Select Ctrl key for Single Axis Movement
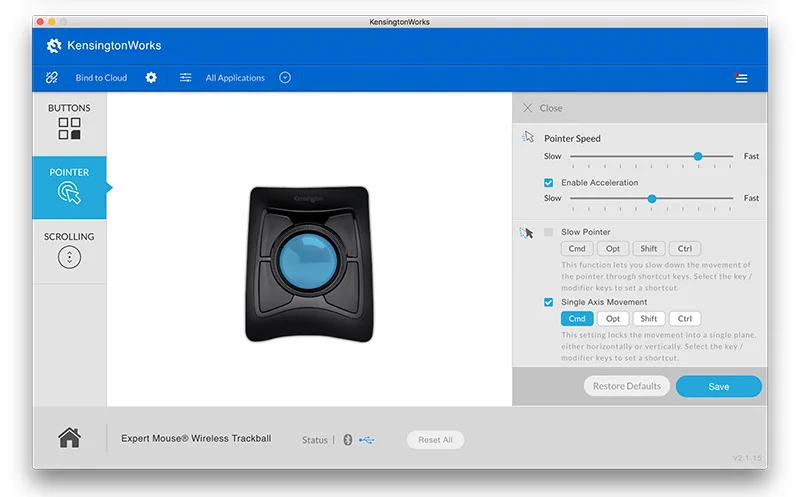Viewport: 800px width, 497px height. pos(685,318)
